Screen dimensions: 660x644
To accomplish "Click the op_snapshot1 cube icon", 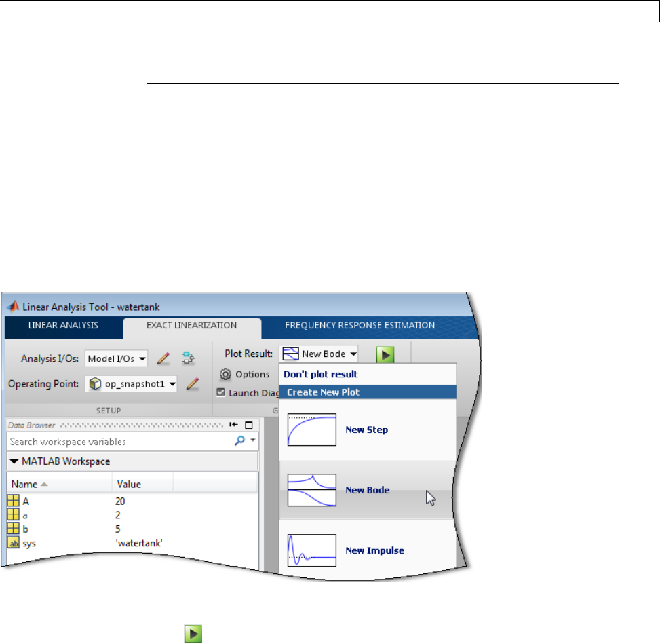I will pyautogui.click(x=95, y=383).
